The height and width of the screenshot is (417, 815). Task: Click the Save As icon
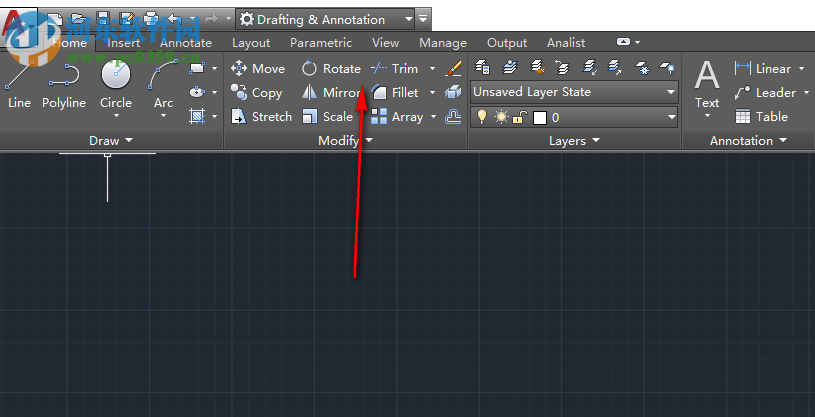point(127,19)
